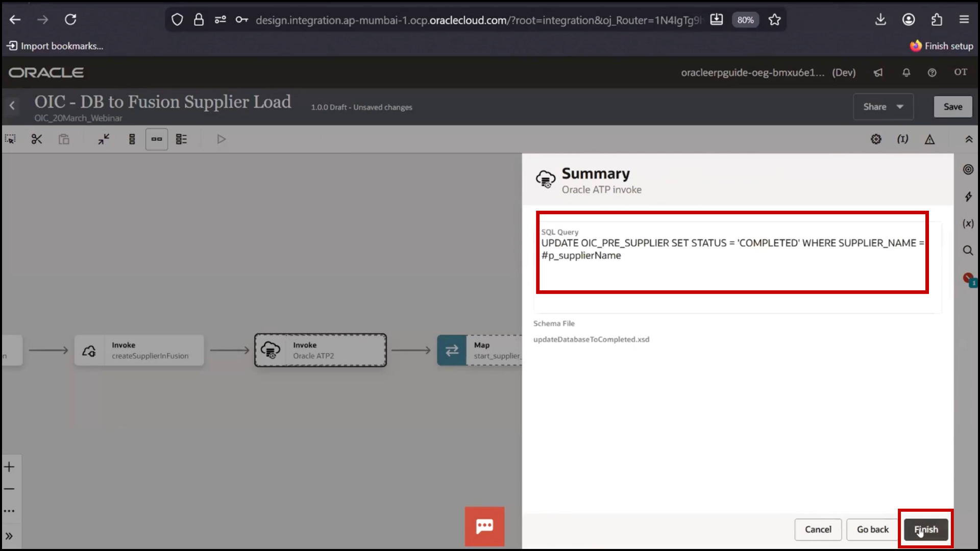The width and height of the screenshot is (980, 551).
Task: Save the integration
Action: click(952, 107)
